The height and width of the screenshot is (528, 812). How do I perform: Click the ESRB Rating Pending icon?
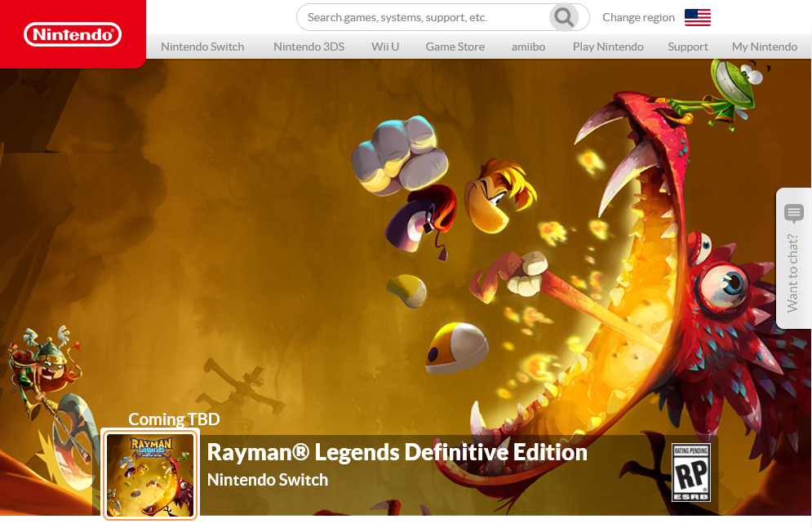pos(691,473)
